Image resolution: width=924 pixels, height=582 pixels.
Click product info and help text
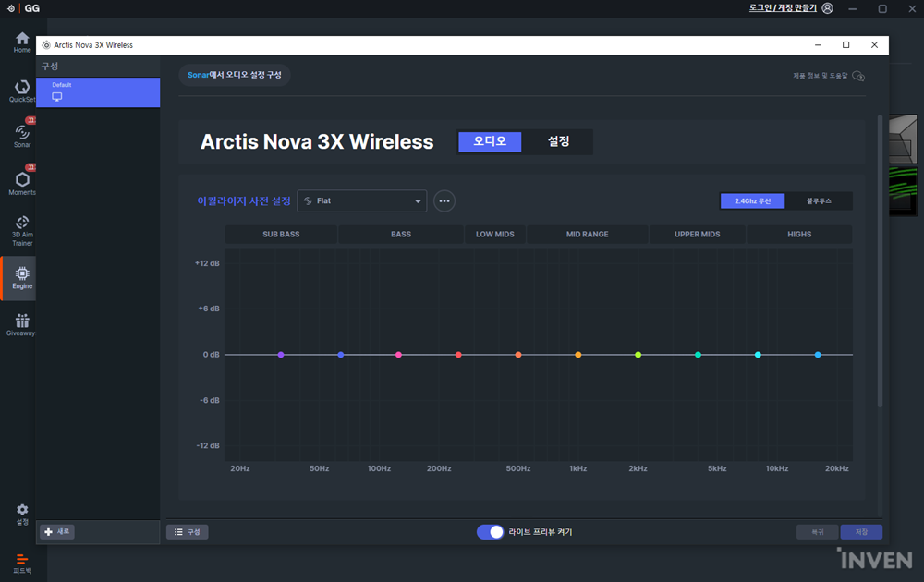click(820, 76)
